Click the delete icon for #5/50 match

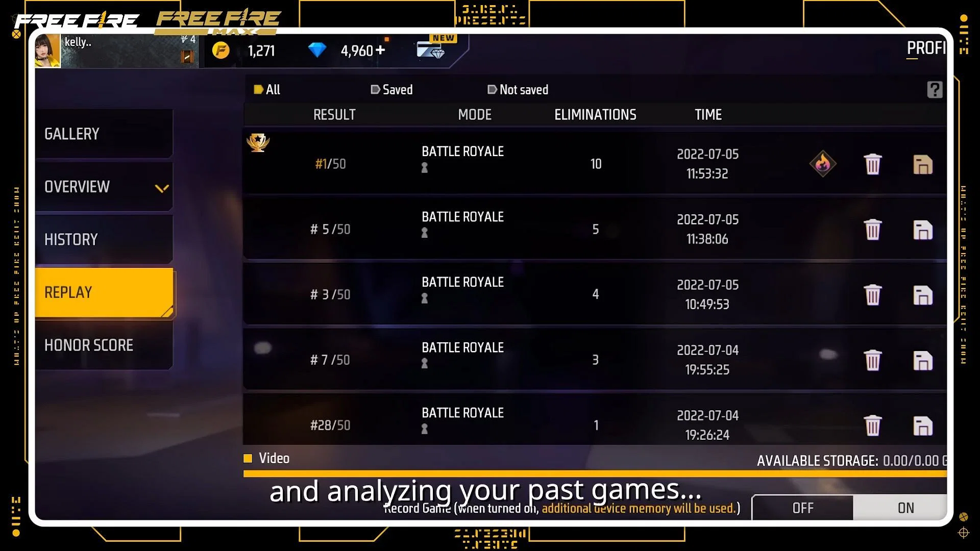[872, 229]
